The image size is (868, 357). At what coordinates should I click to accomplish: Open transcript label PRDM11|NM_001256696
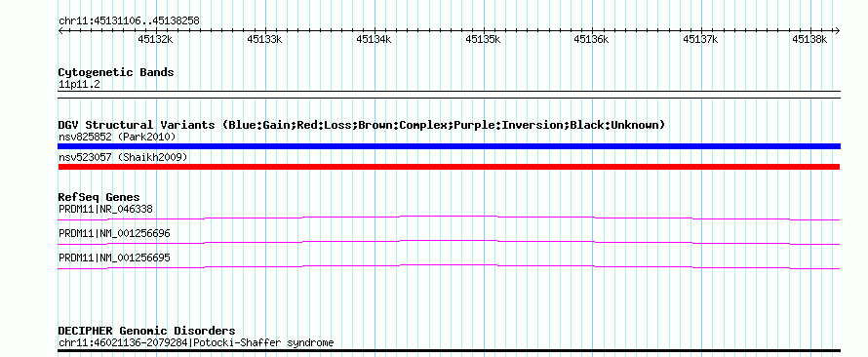114,233
